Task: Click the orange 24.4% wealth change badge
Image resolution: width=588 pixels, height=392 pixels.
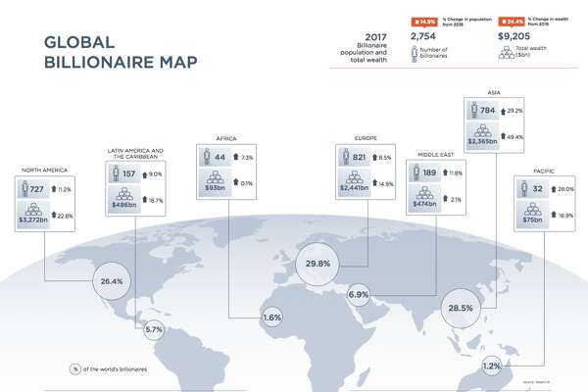Action: (512, 22)
